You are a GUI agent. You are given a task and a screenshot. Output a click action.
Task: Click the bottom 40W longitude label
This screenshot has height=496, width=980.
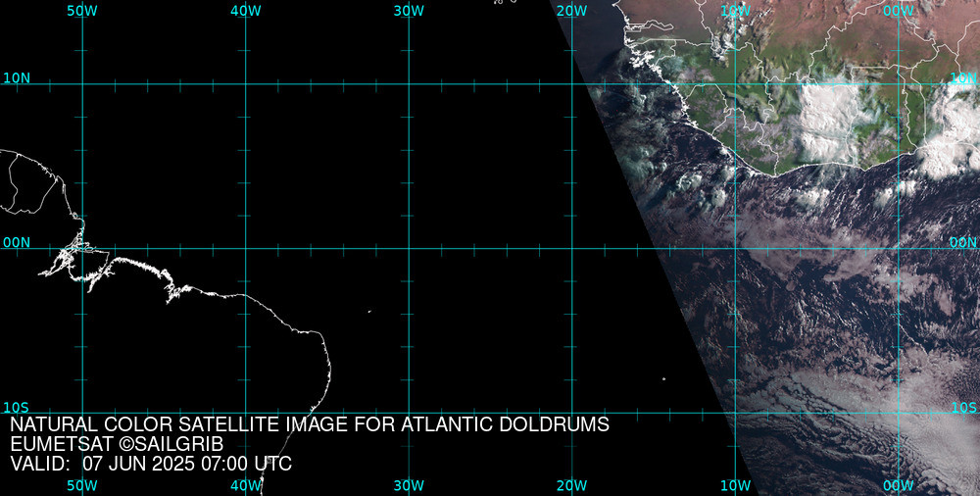pyautogui.click(x=246, y=486)
